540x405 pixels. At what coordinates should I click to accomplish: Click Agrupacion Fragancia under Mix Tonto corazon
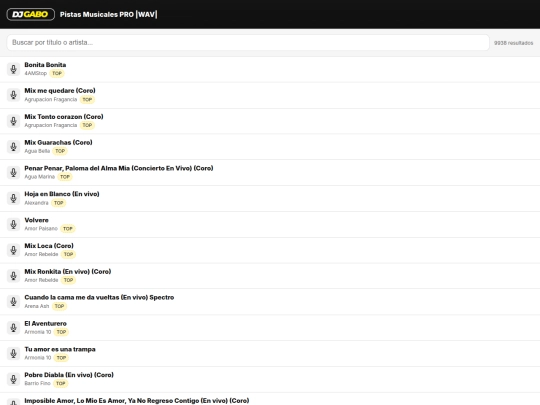point(51,125)
